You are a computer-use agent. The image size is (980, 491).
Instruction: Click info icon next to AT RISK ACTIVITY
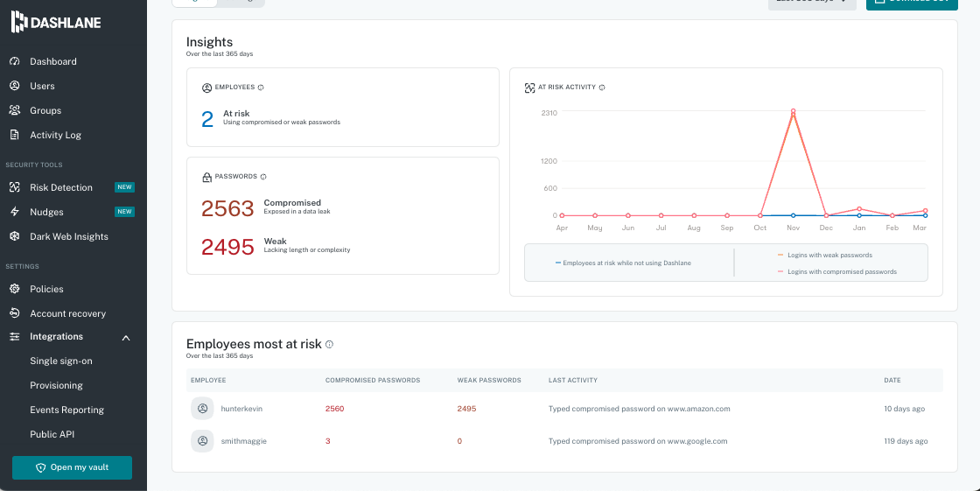click(x=602, y=88)
